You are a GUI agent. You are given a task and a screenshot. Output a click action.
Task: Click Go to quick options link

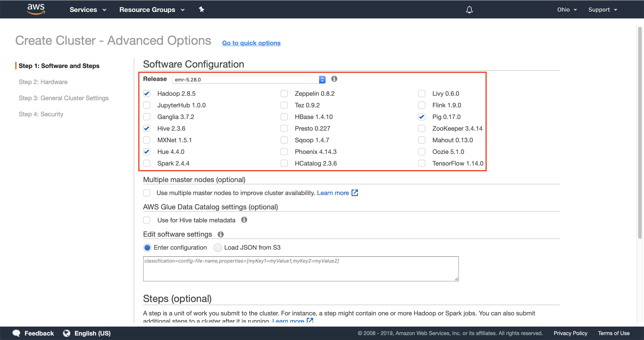tap(251, 42)
